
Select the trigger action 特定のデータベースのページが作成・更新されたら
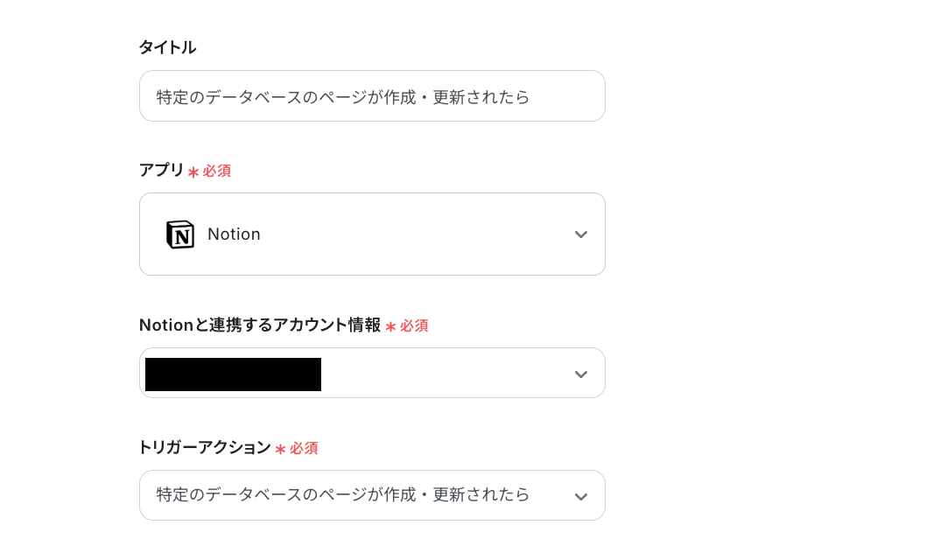[x=340, y=495]
